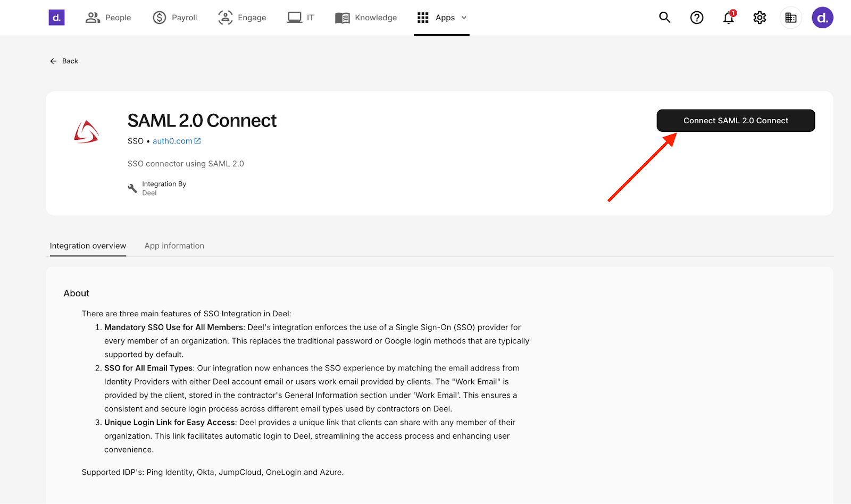851x504 pixels.
Task: Open the People menu
Action: 108,18
